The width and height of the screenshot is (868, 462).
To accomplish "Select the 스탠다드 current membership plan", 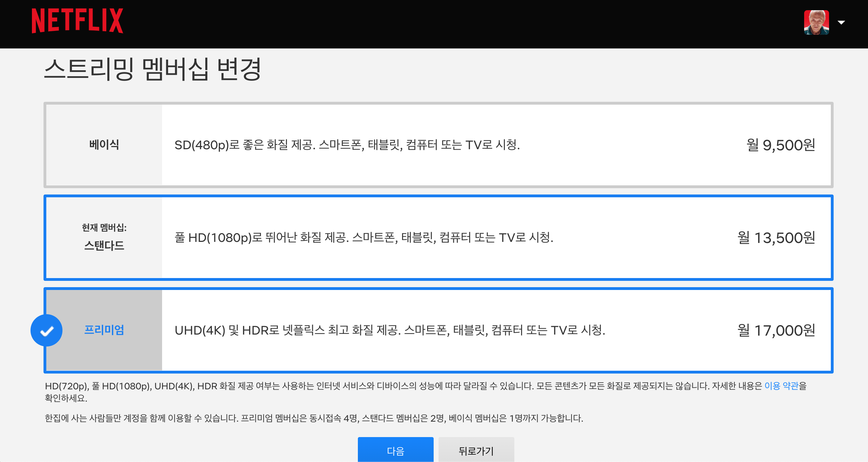I will [438, 238].
